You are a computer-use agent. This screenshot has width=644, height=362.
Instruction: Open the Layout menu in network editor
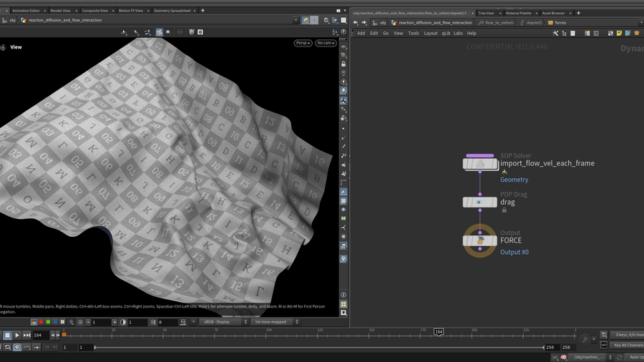[430, 33]
